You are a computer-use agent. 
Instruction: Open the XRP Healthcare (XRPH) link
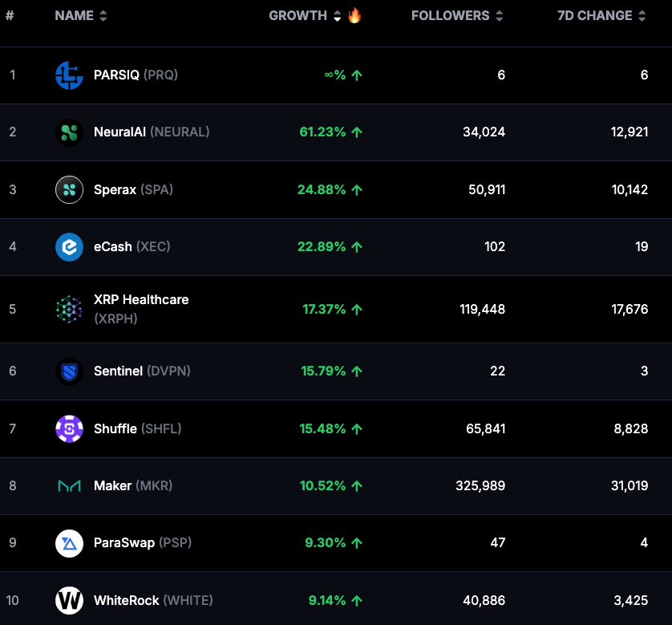141,309
